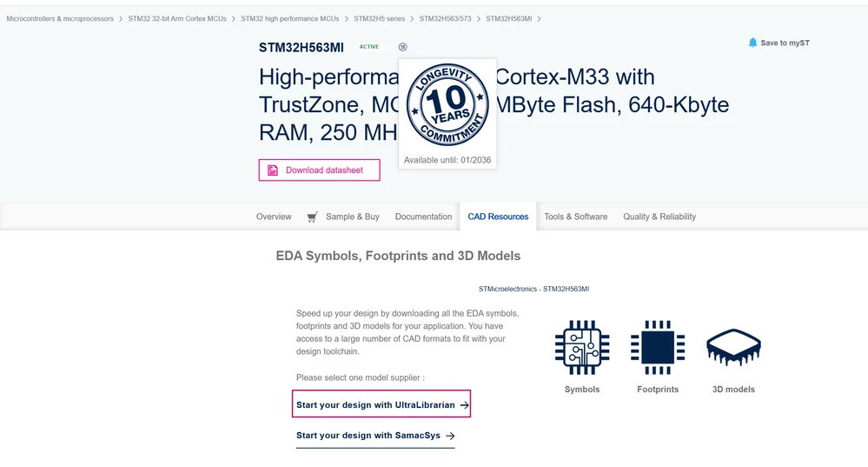Navigate to STM32H5 series breadcrumb
868x467 pixels.
379,19
